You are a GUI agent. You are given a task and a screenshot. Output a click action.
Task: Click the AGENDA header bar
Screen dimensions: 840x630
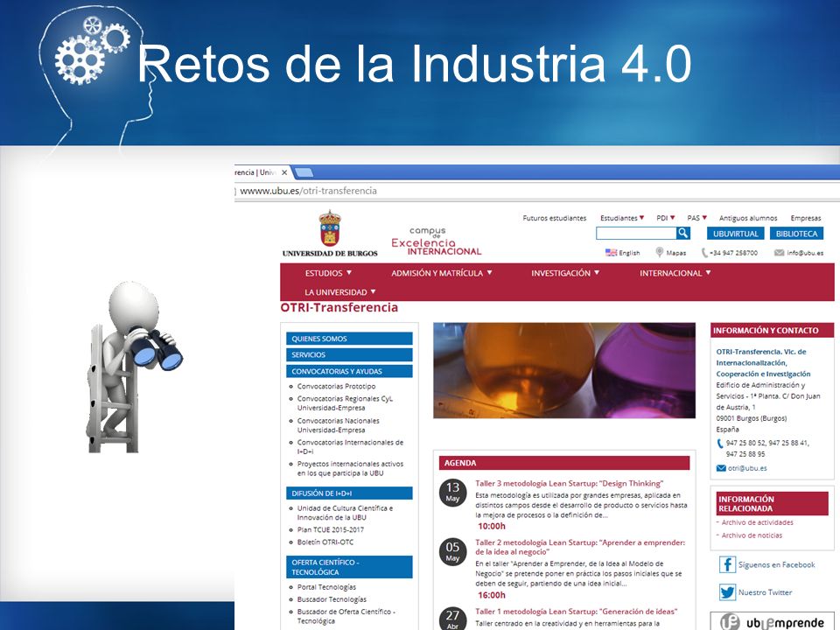point(564,463)
